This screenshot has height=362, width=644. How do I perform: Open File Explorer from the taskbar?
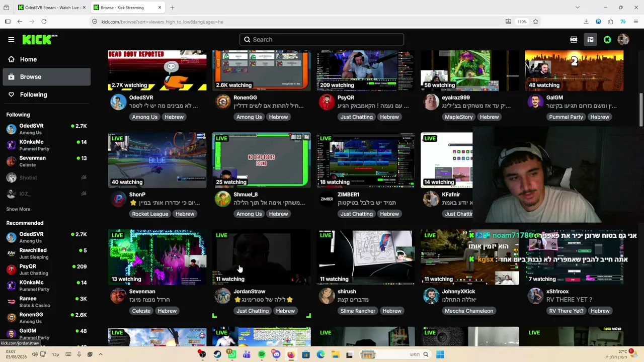335,354
